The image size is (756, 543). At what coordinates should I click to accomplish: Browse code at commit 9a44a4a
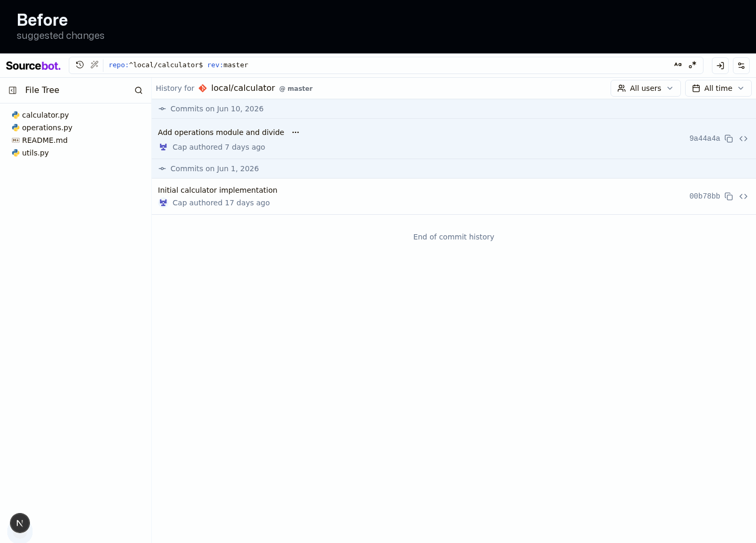tap(743, 139)
